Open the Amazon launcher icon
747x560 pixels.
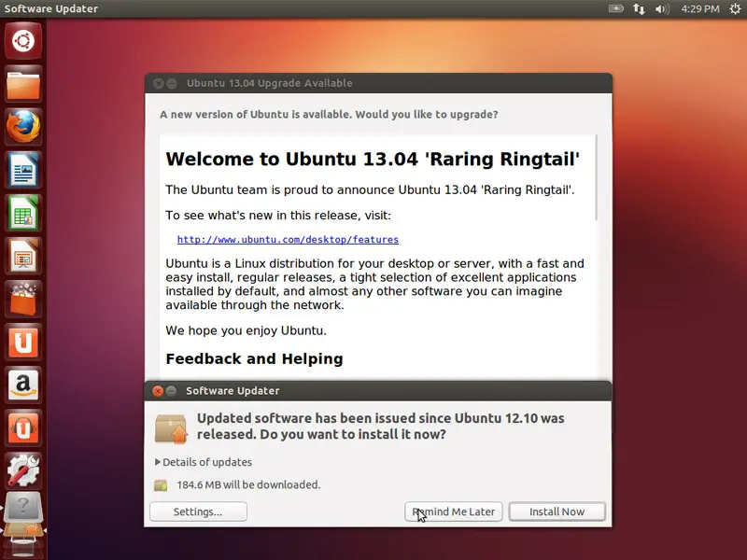click(x=22, y=385)
